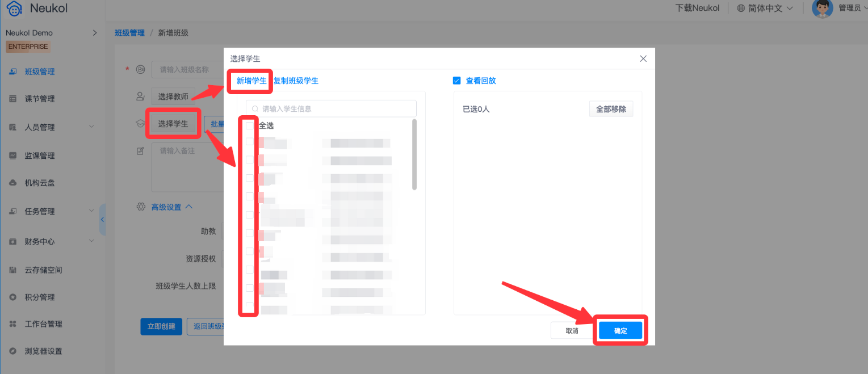Click the 新增班级 breadcrumb text
Viewport: 868px width, 374px height.
pos(173,33)
